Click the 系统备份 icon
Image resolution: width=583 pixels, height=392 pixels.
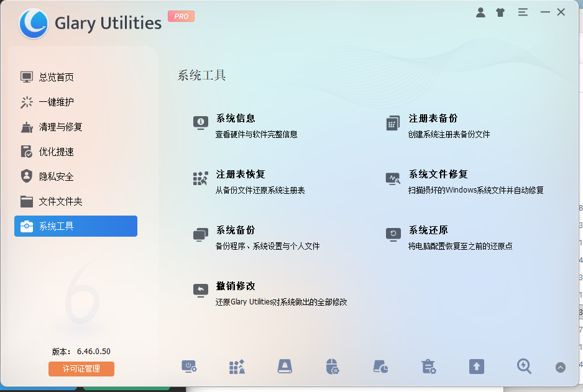(x=200, y=234)
